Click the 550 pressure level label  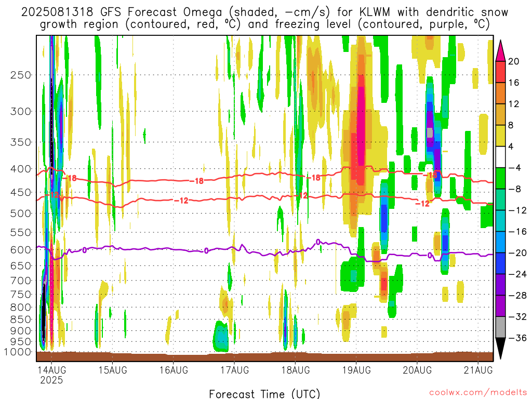(x=21, y=232)
